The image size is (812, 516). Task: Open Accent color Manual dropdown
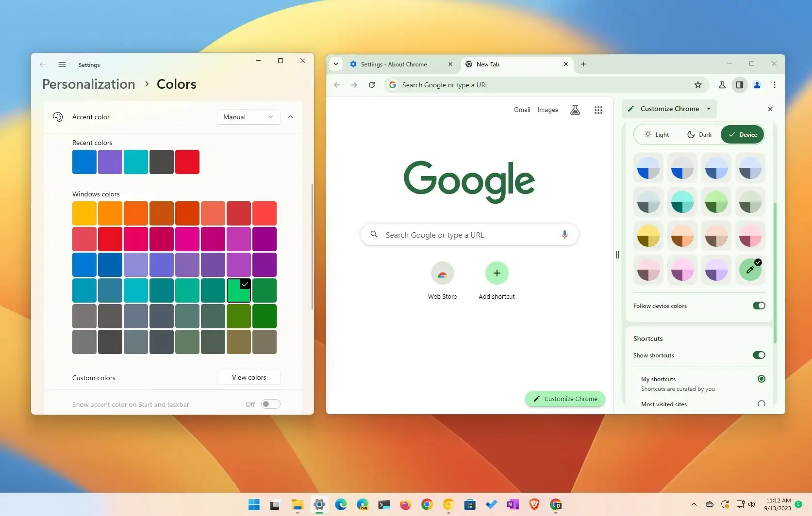coord(249,117)
